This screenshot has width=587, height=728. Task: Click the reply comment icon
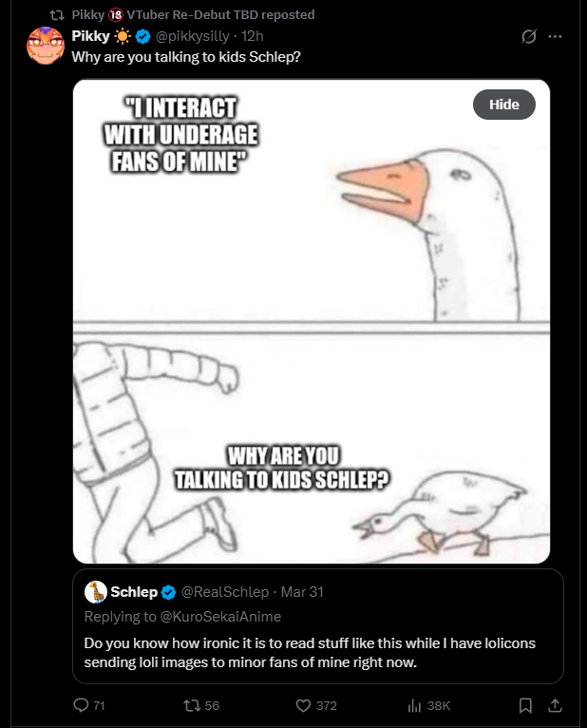(82, 705)
